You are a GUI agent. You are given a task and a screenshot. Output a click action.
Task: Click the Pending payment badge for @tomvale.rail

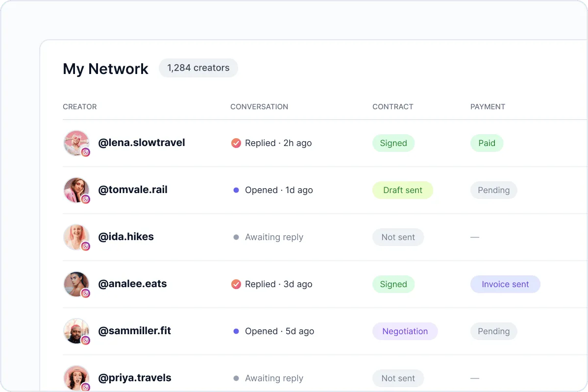(494, 190)
